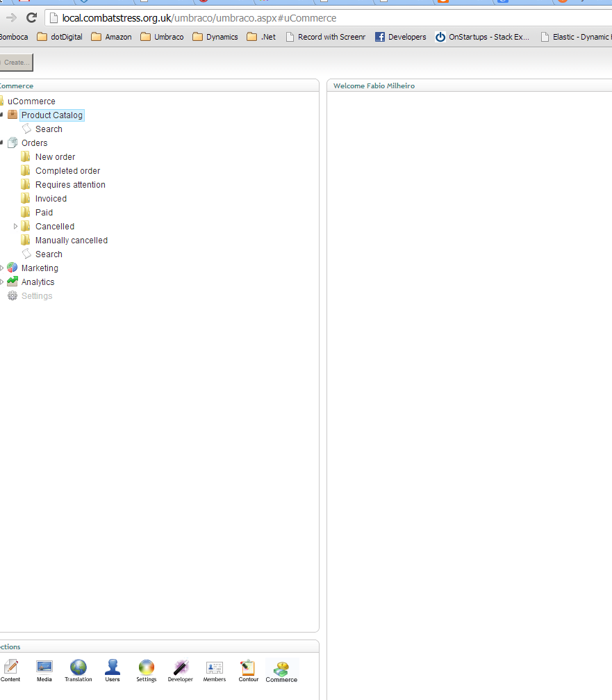Viewport: 612px width, 700px height.
Task: Expand the Analytics tree node
Action: pos(2,282)
